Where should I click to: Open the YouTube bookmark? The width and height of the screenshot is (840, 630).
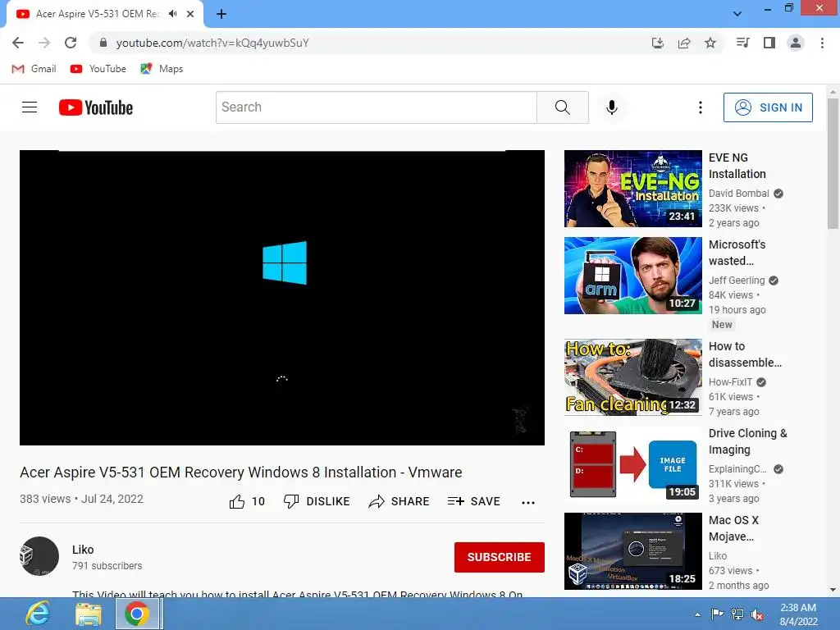click(98, 69)
